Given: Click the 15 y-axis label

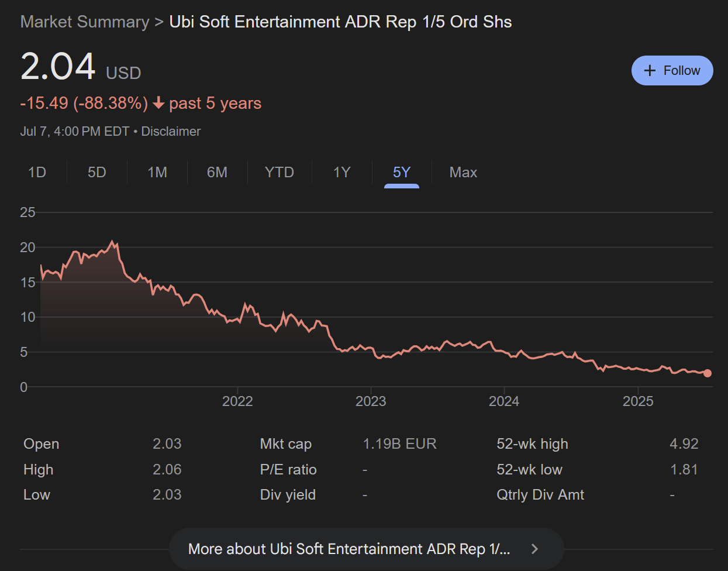Looking at the screenshot, I should tap(27, 283).
